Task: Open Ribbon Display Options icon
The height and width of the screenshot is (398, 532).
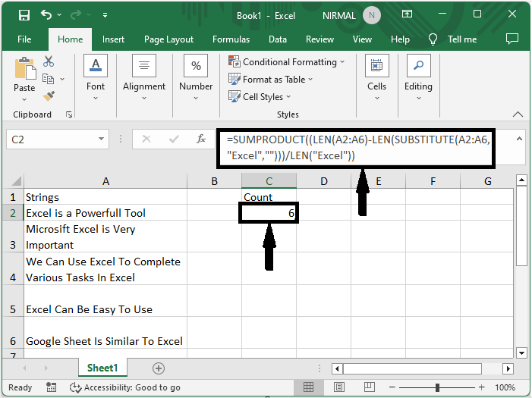Action: (x=407, y=14)
